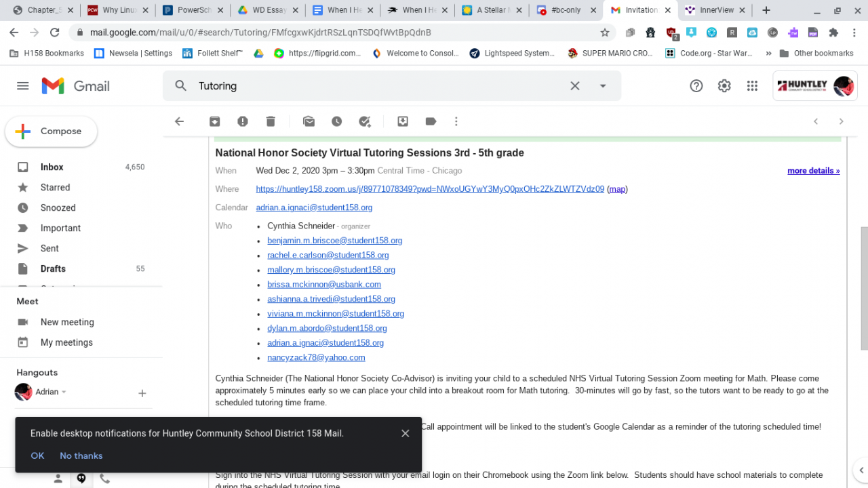Open Huntley account profile button

click(815, 86)
